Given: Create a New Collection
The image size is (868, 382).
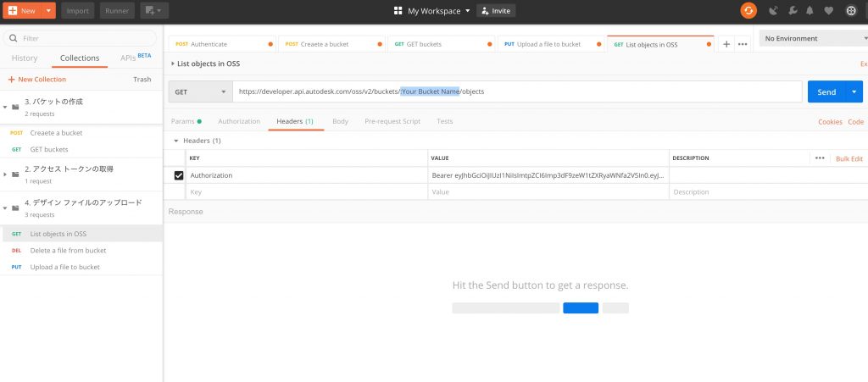Looking at the screenshot, I should tap(36, 80).
